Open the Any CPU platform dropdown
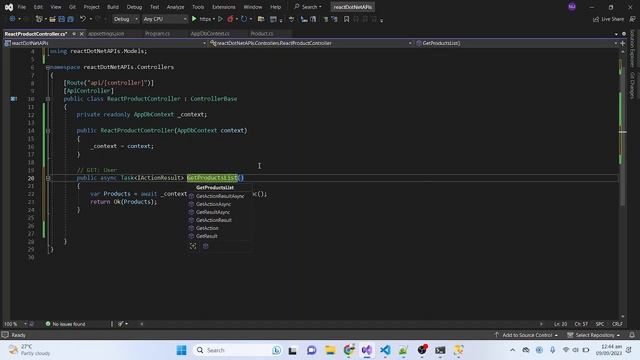 point(165,19)
